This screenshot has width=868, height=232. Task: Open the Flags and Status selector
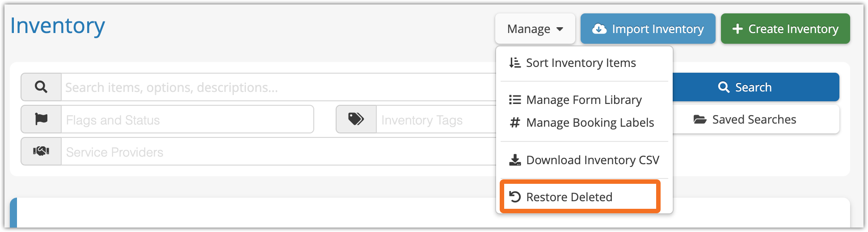click(188, 120)
